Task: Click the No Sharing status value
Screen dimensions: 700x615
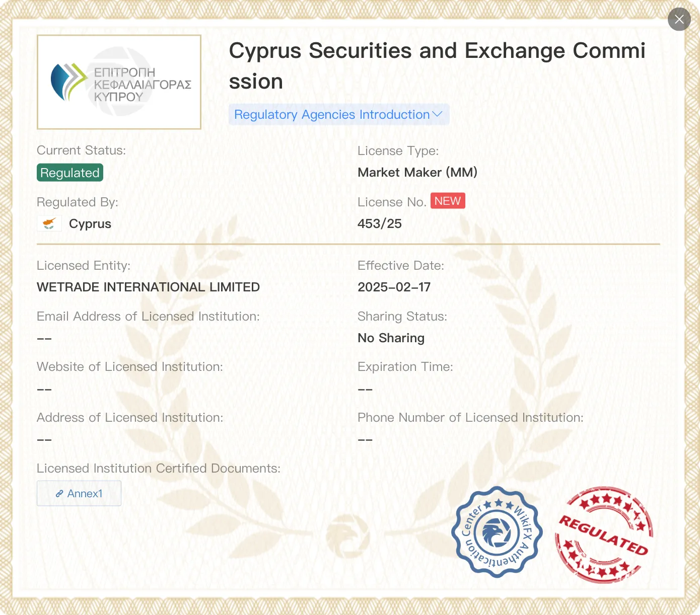Action: click(x=391, y=338)
